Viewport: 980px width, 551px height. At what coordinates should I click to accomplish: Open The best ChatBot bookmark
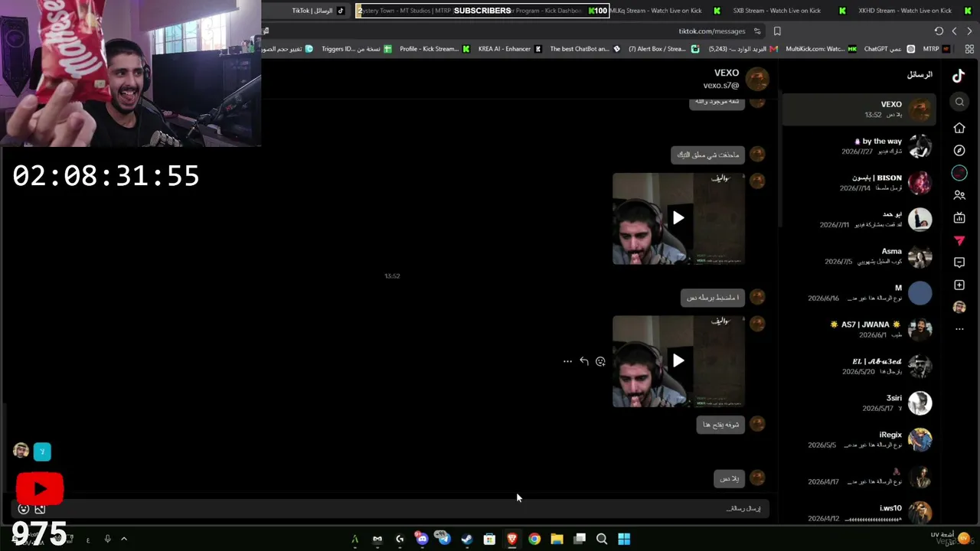[585, 49]
